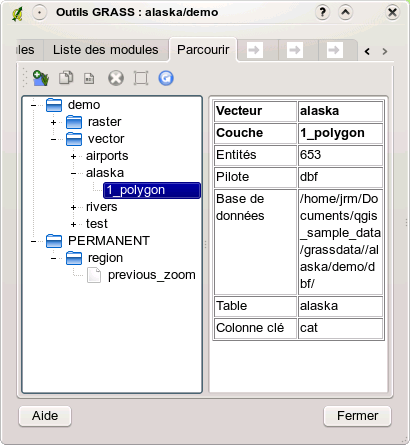Expand the airports vector node

73,156
